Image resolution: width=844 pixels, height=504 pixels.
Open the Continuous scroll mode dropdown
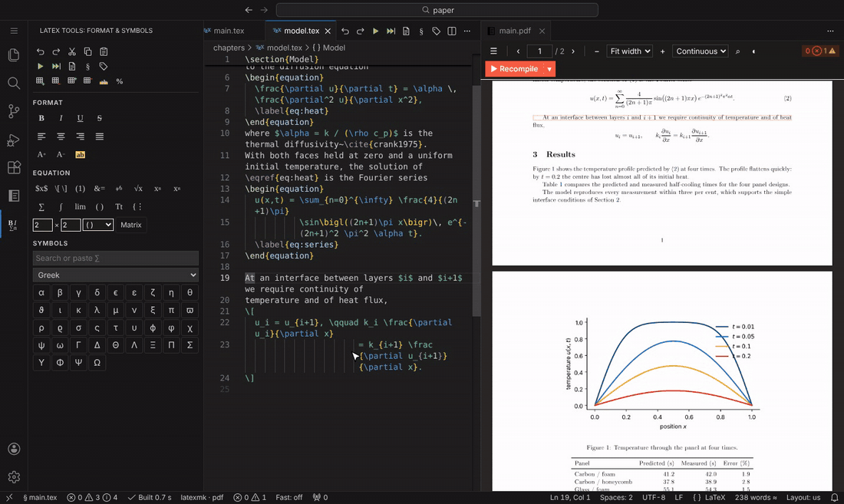click(700, 51)
